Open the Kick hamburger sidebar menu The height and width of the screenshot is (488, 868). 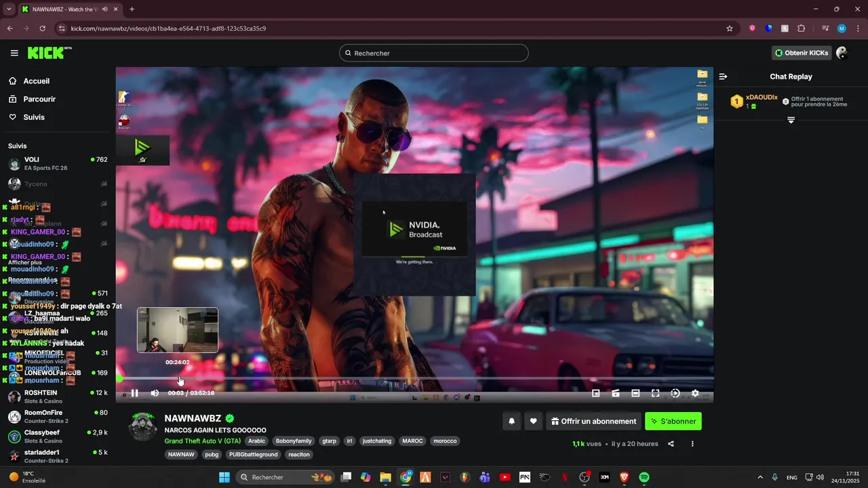(x=14, y=53)
